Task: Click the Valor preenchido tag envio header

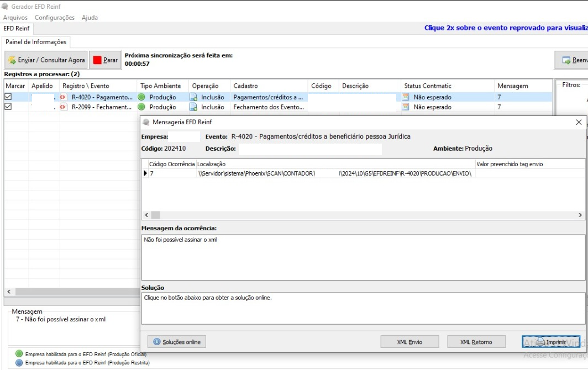Action: pos(530,164)
